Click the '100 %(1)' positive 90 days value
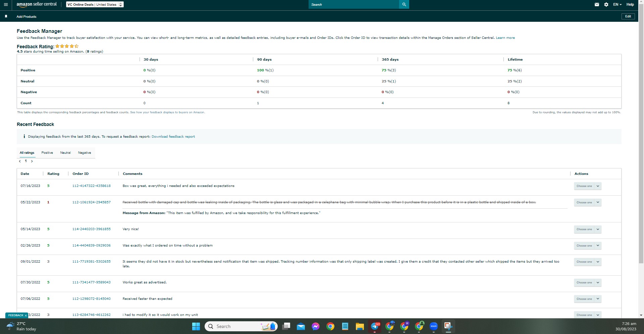The width and height of the screenshot is (644, 334). click(265, 70)
